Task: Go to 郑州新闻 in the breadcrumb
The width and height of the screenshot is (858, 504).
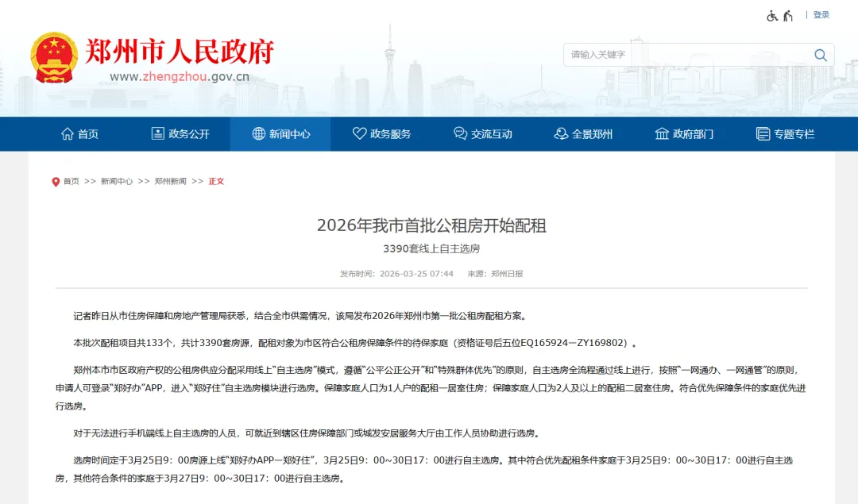Action: 170,182
